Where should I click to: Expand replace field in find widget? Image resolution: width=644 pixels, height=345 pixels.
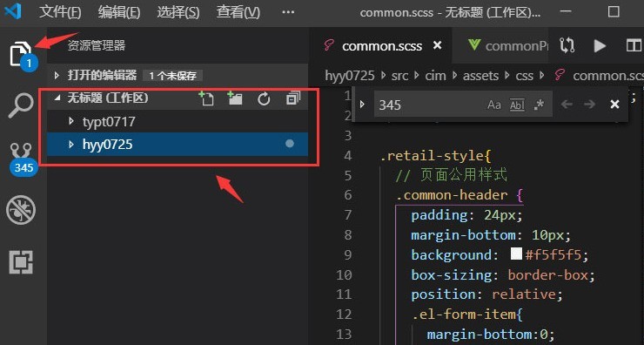tap(362, 105)
